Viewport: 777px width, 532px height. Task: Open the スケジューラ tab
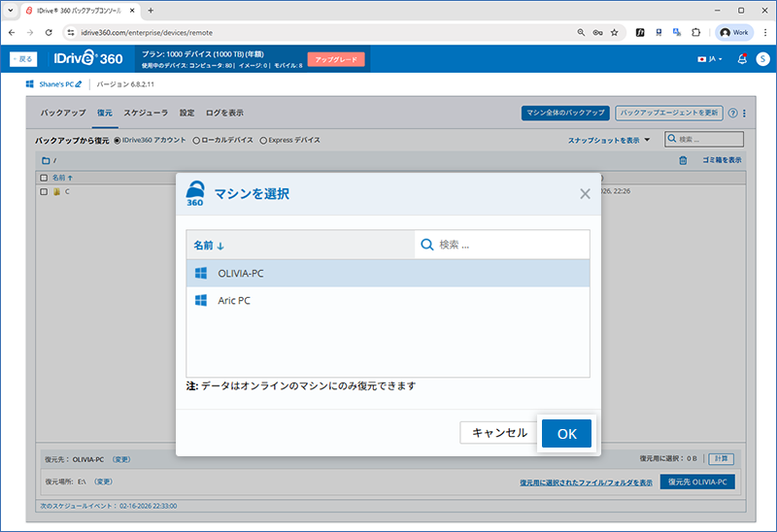click(146, 113)
